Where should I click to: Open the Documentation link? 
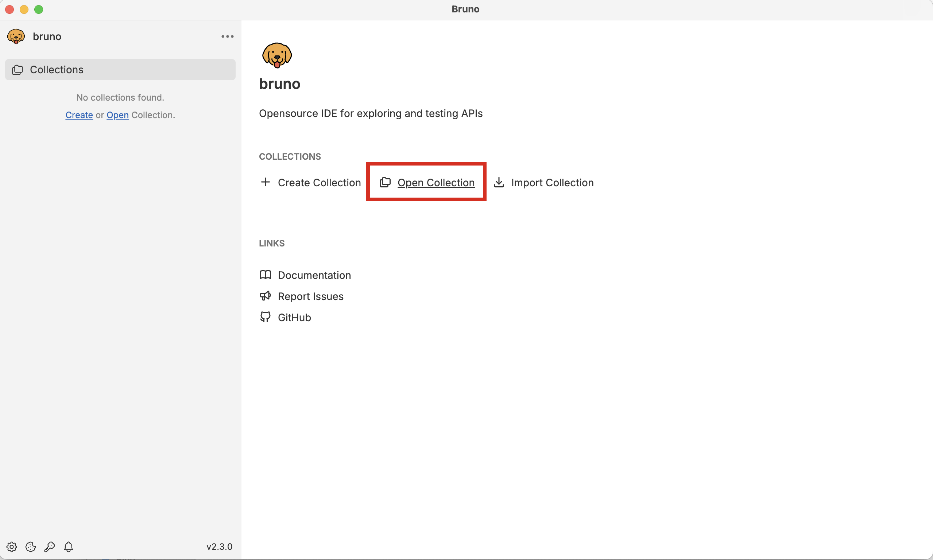click(314, 275)
